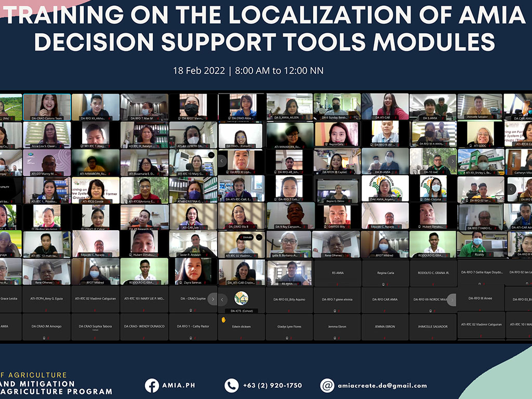Select the DA 9 Rey Campom video tile

(290, 216)
